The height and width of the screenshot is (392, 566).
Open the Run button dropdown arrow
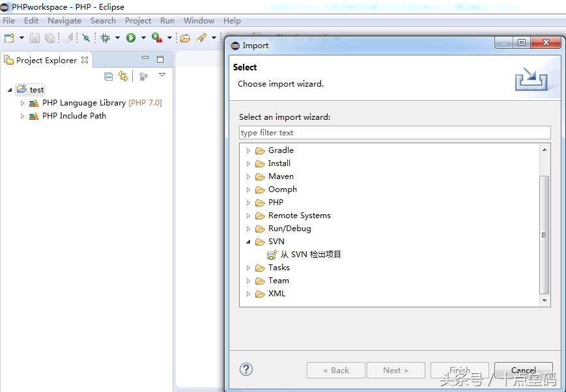tap(143, 38)
